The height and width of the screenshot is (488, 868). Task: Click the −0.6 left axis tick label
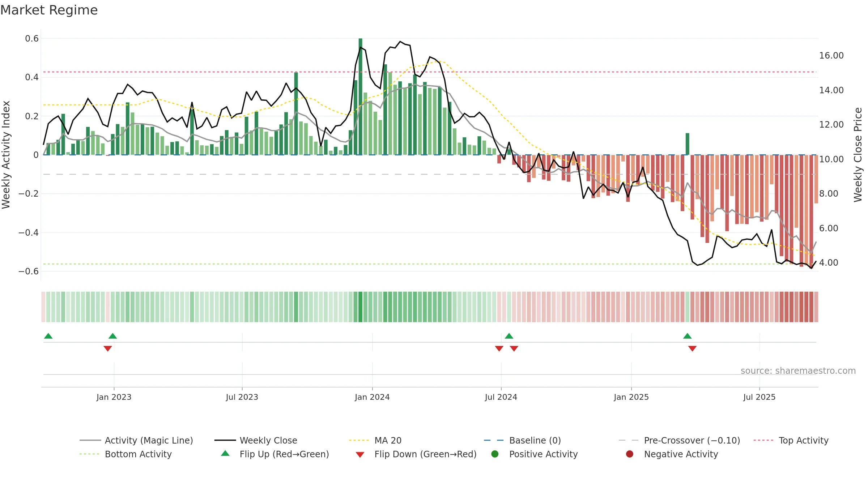(29, 271)
